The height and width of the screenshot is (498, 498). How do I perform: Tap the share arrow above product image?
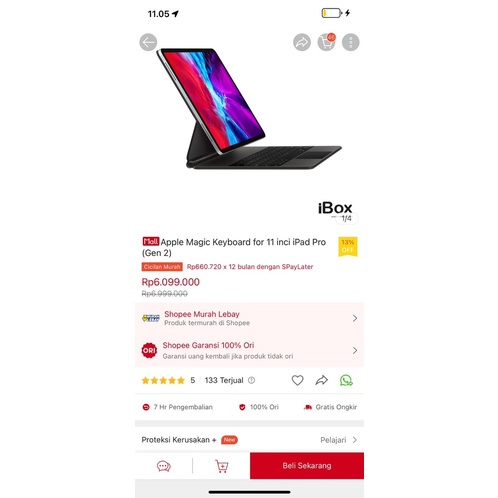click(x=302, y=42)
